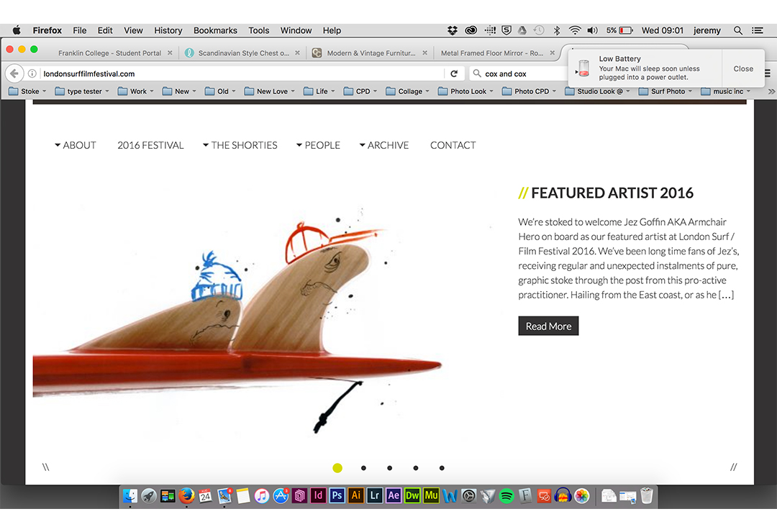Click the browser back arrow button
777x532 pixels.
pyautogui.click(x=14, y=73)
